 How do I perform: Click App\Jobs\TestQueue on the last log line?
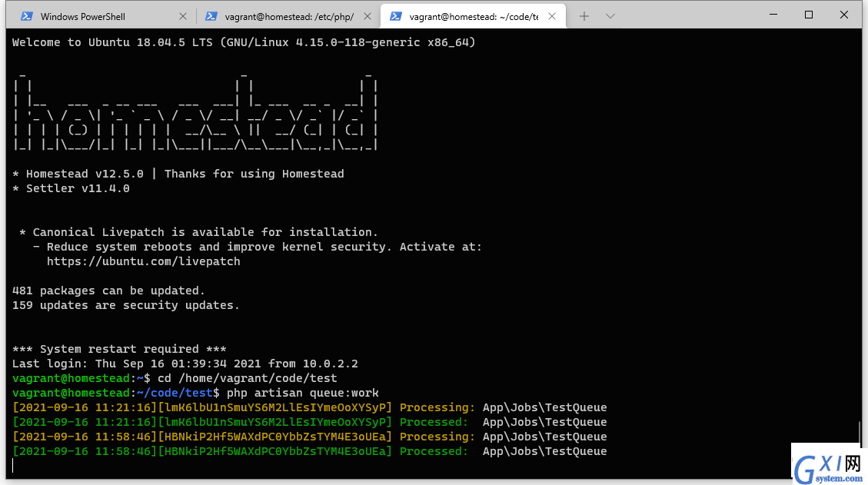(x=545, y=451)
